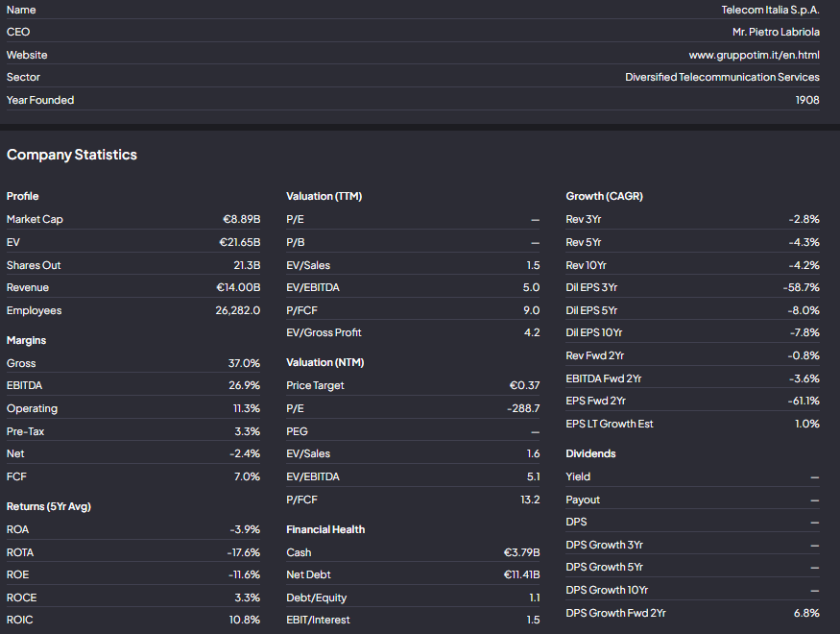Click the EPS LT Growth Est value 1.0%

pos(806,424)
